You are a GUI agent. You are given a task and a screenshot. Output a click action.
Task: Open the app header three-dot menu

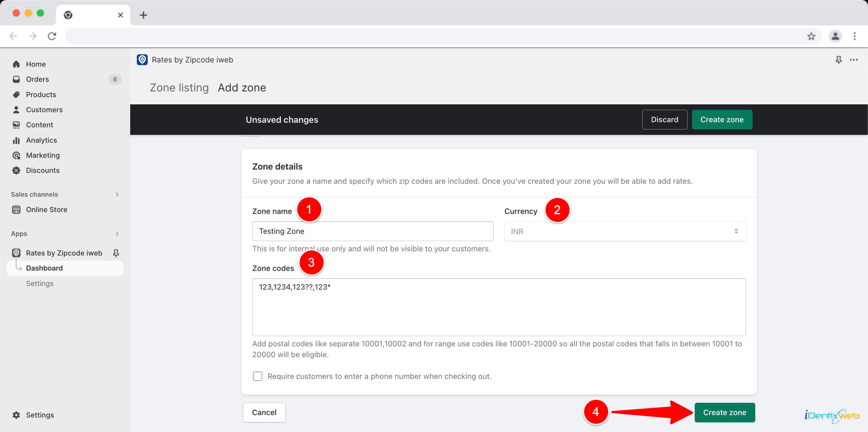[x=854, y=60]
